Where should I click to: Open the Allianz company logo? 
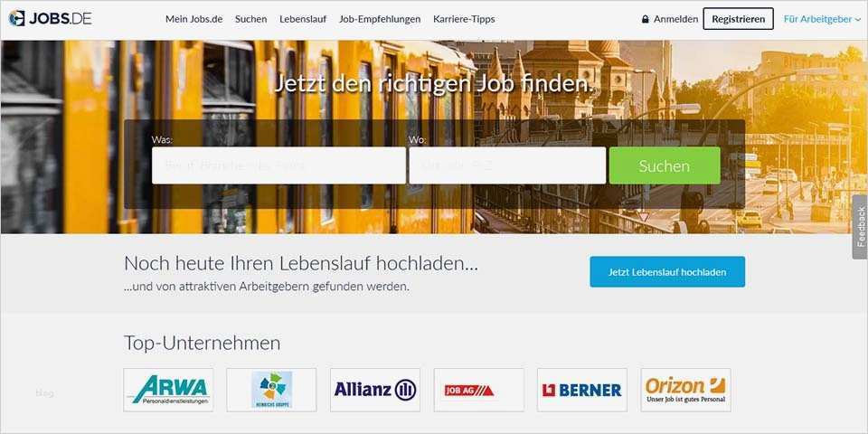point(375,391)
